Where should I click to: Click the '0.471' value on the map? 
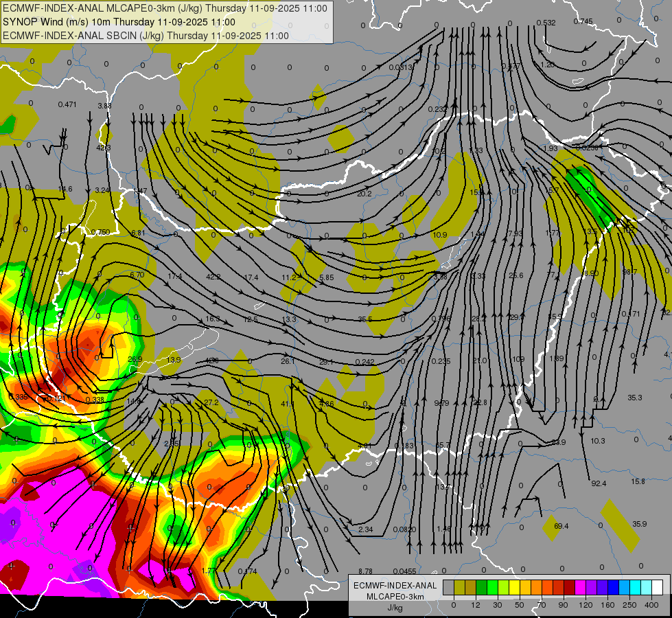67,104
